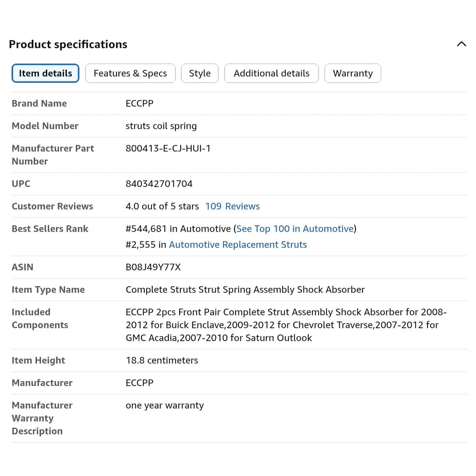Click the 4.0 out of 5 stars text
The width and height of the screenshot is (476, 476).
[x=162, y=206]
